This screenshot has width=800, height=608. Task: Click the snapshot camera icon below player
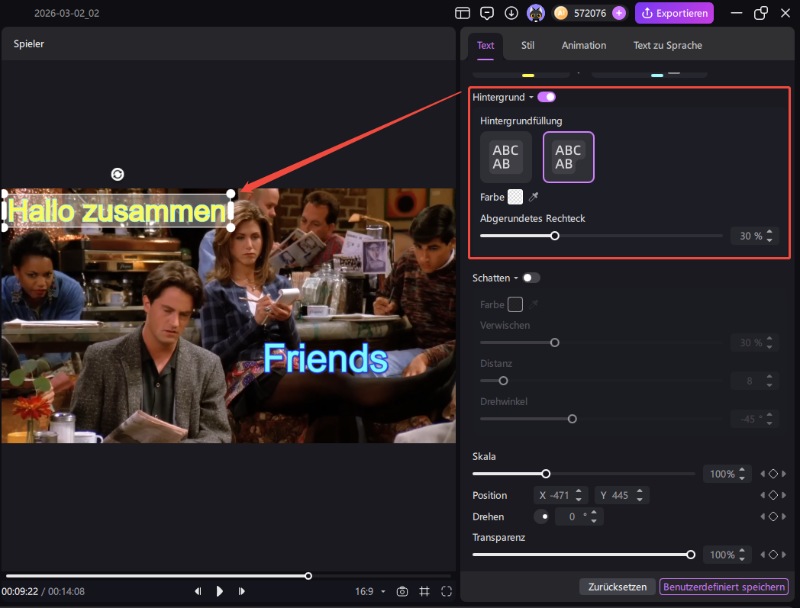tap(402, 591)
